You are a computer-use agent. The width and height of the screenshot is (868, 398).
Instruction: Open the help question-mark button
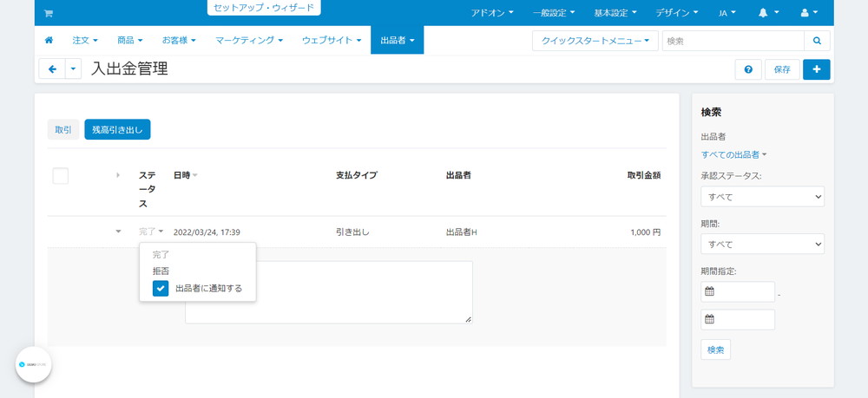748,69
